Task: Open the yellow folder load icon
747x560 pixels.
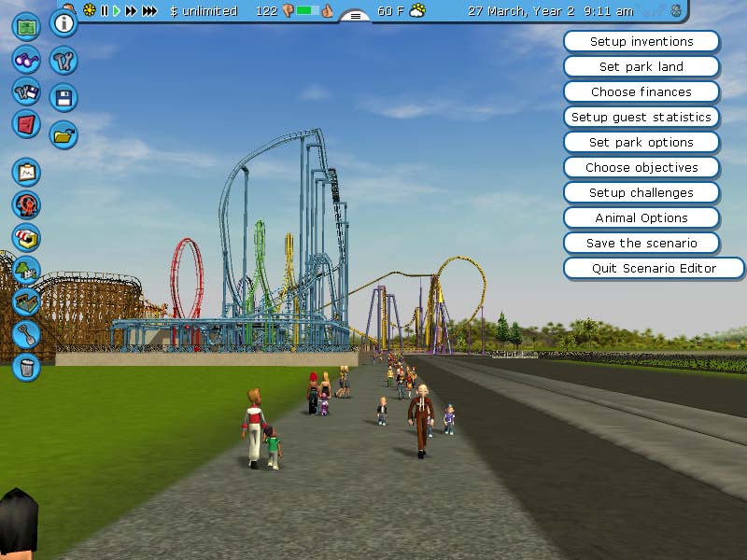Action: [63, 135]
